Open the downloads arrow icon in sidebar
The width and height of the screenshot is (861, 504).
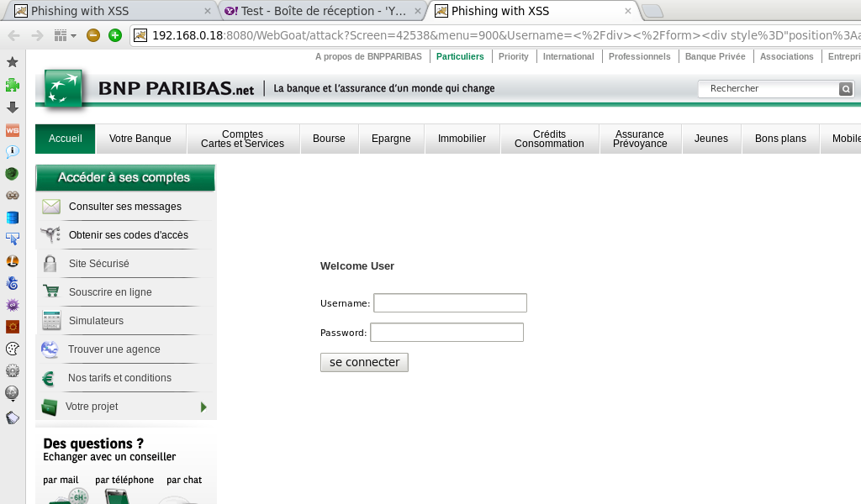click(x=12, y=108)
